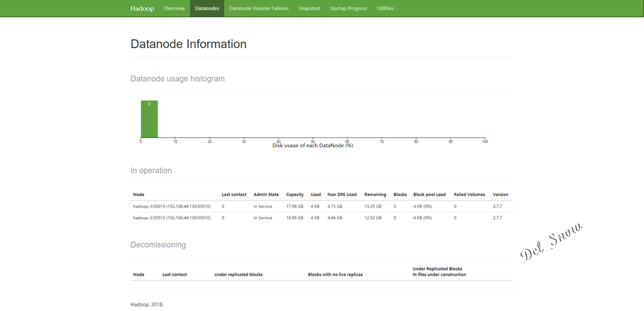The height and width of the screenshot is (311, 644).
Task: Select the hadoop-2:50010 node entry
Action: [x=172, y=218]
